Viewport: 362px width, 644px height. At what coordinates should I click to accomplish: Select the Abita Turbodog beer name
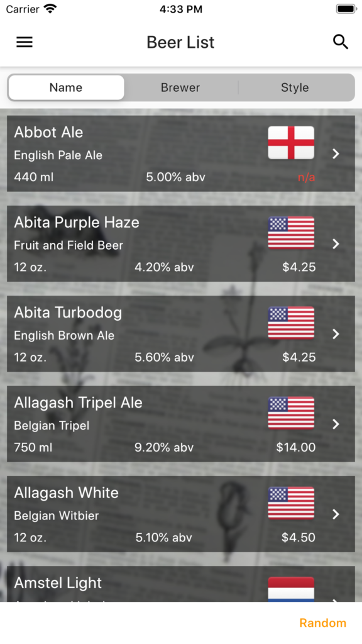tap(68, 313)
